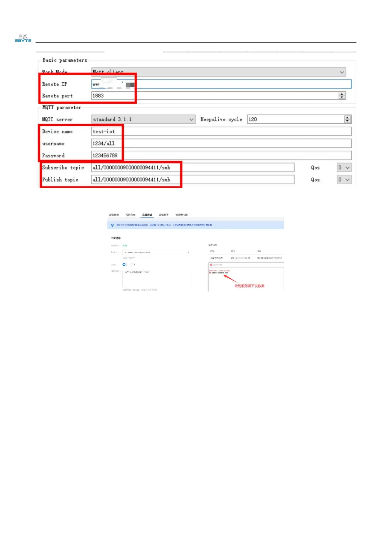Click the Device name field test-iot

click(221, 132)
